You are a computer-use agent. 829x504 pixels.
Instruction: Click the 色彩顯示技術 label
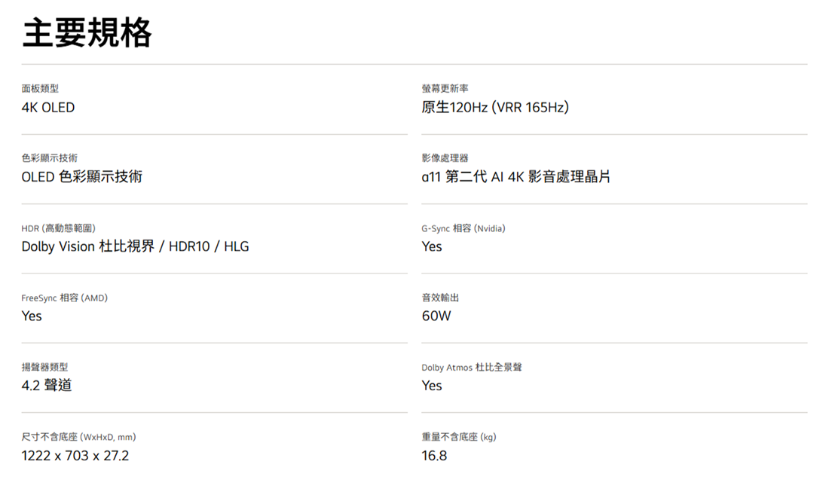point(49,158)
